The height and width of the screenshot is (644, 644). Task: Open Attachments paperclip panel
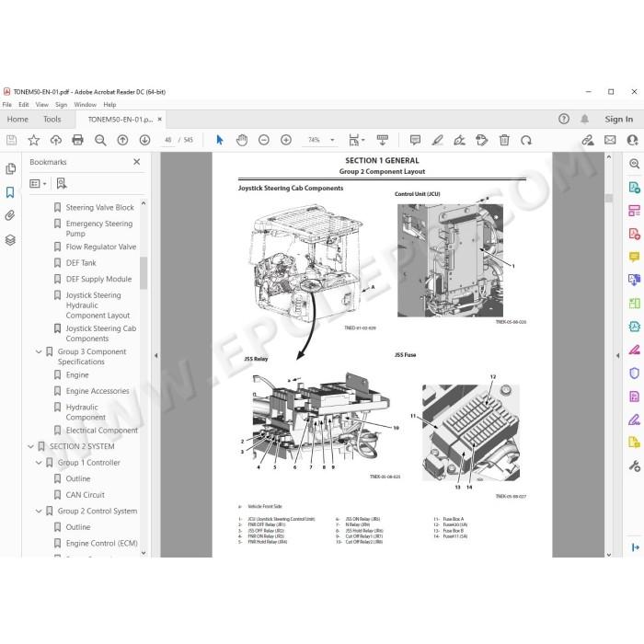[x=10, y=215]
